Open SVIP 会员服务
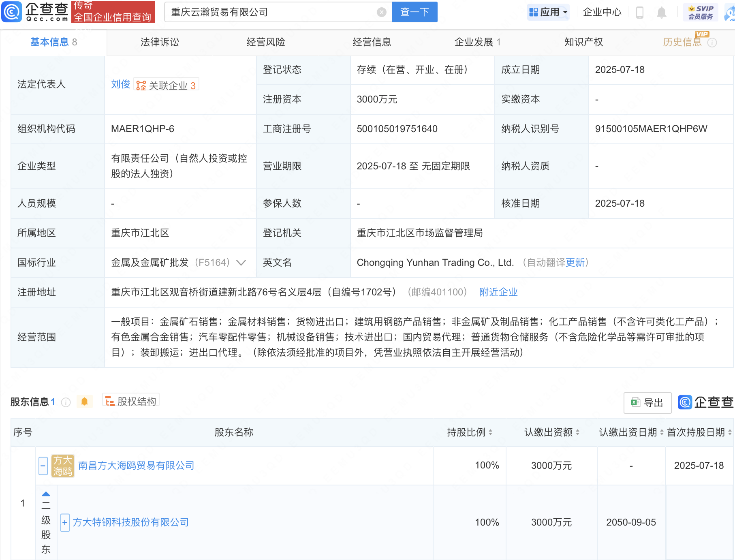 (x=701, y=12)
